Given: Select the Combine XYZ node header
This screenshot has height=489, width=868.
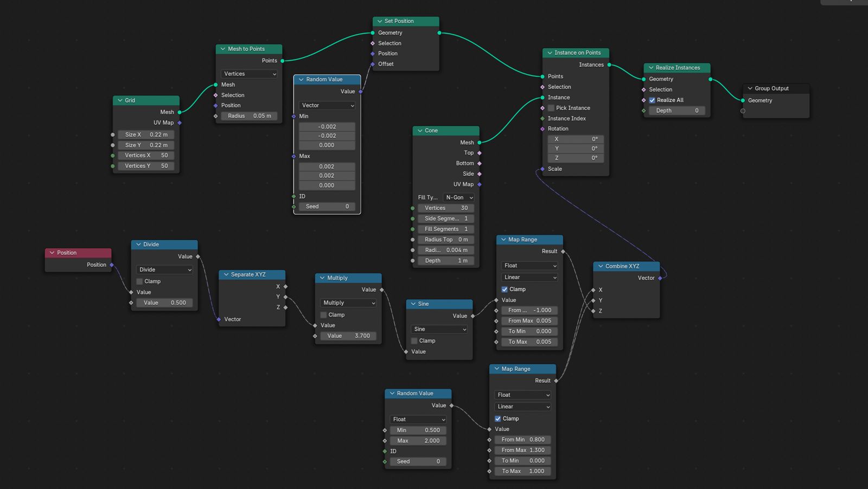Looking at the screenshot, I should pyautogui.click(x=629, y=266).
